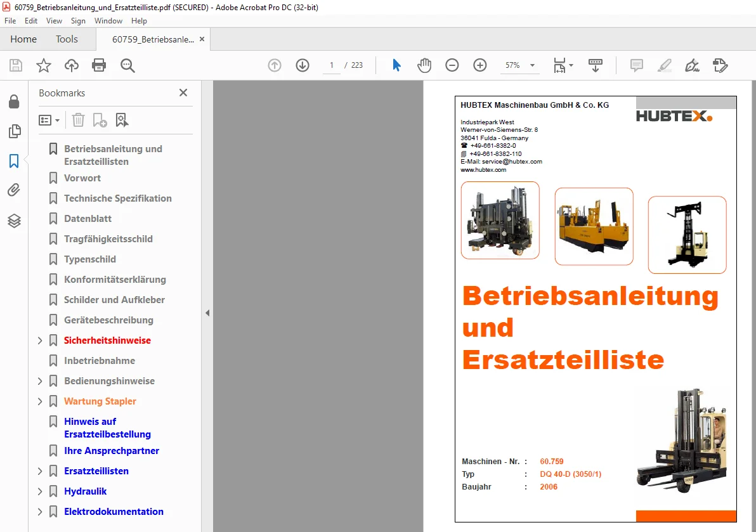Open the View menu
The image size is (756, 532).
pos(54,21)
